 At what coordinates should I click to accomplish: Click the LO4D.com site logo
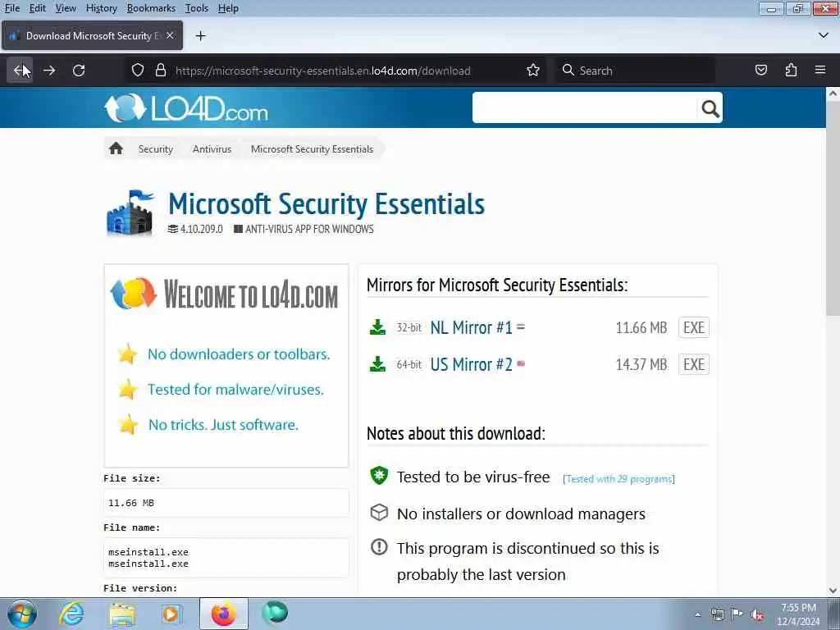[186, 108]
